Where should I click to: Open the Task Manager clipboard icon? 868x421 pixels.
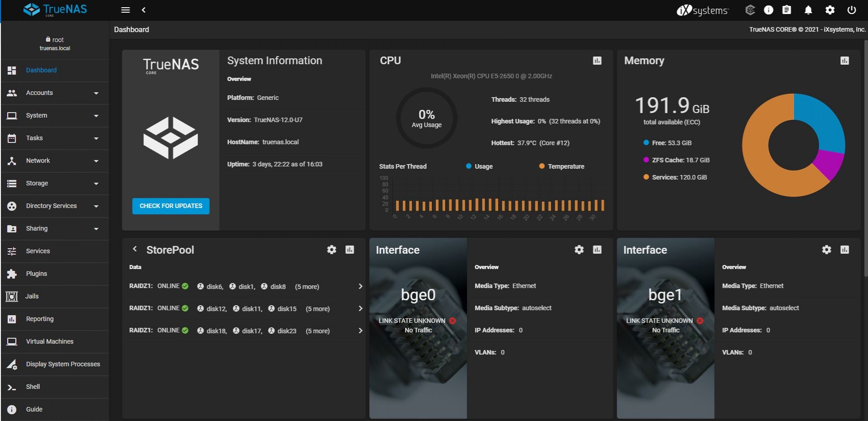[787, 10]
